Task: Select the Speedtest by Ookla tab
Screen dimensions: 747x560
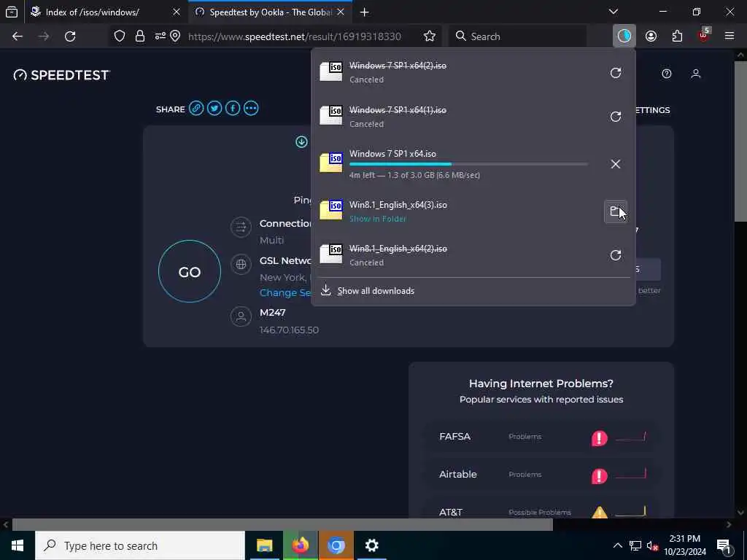Action: [x=271, y=12]
